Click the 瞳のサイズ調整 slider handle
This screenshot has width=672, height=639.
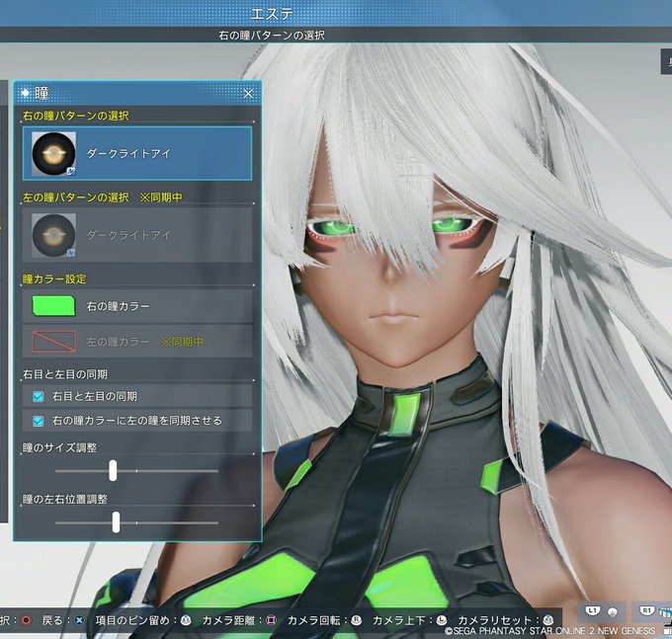[x=113, y=470]
